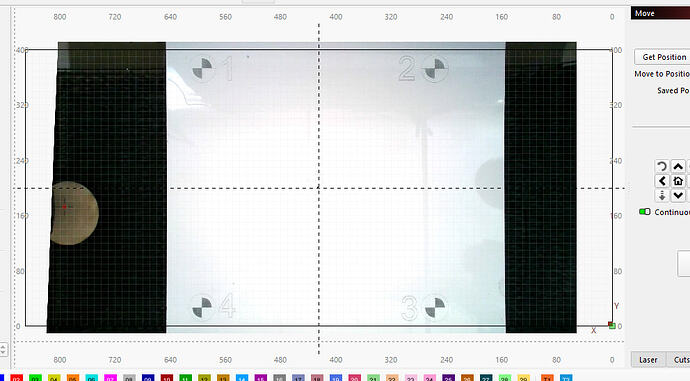Select green layer swatch 03
Screen dimensions: 690x381
point(35,377)
